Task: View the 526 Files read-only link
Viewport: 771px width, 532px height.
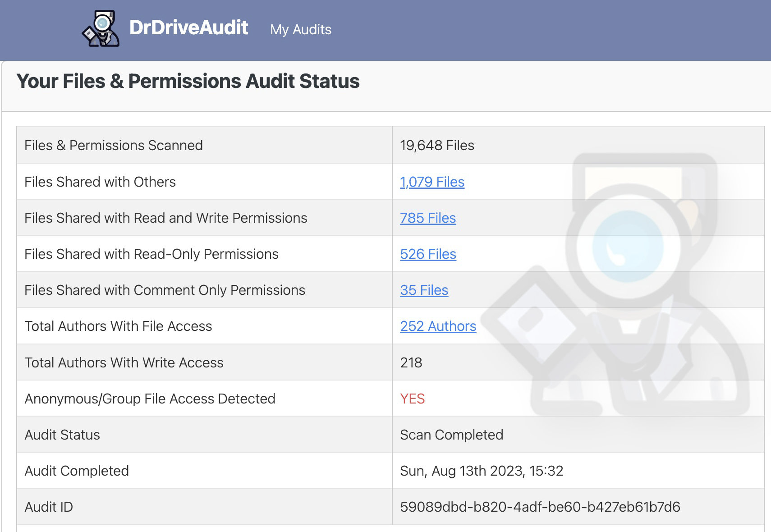Action: pos(428,254)
